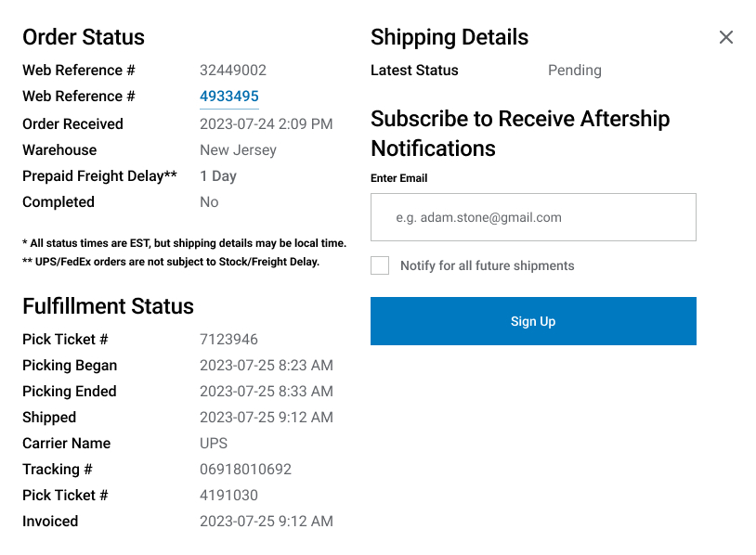756x555 pixels.
Task: Close the order status dialog
Action: (725, 37)
